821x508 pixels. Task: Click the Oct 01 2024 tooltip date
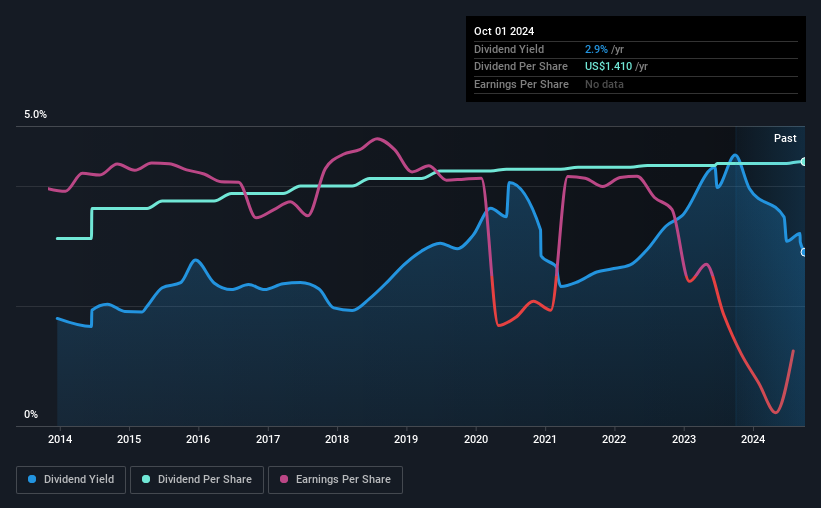tap(504, 31)
